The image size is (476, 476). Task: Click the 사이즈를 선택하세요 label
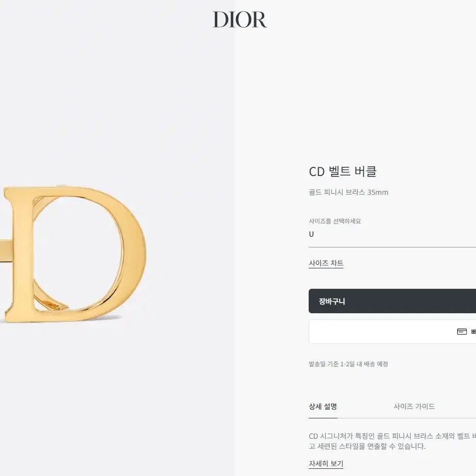(x=335, y=221)
